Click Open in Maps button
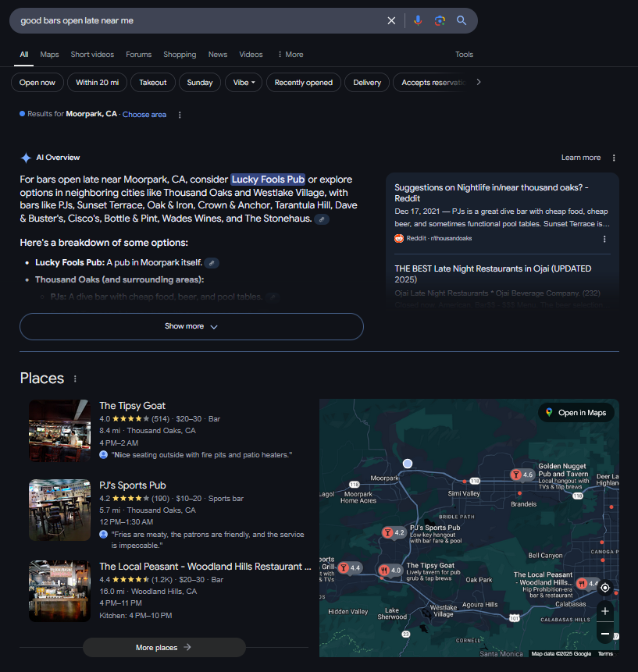638x672 pixels. click(x=576, y=413)
